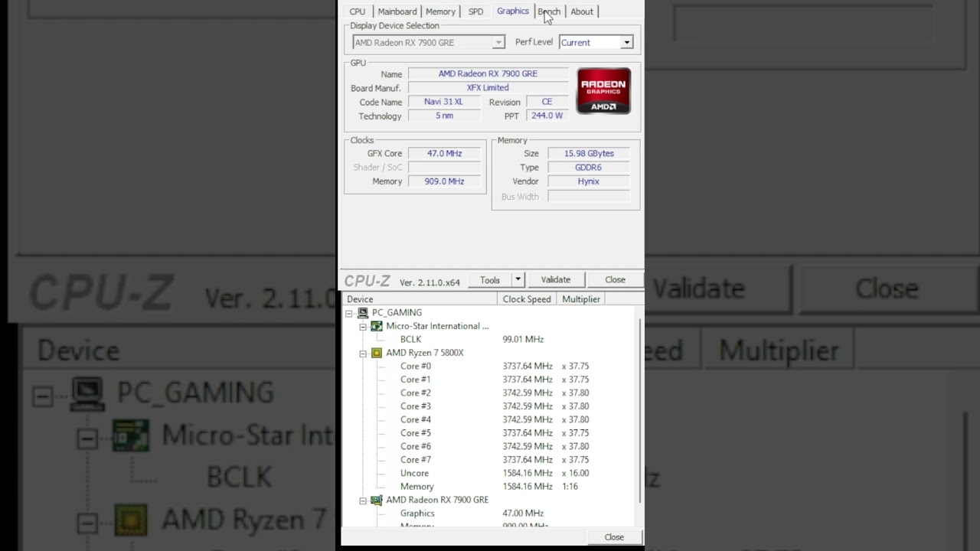The image size is (980, 551).
Task: Click the device tree vertical scrollbar
Action: 640,411
